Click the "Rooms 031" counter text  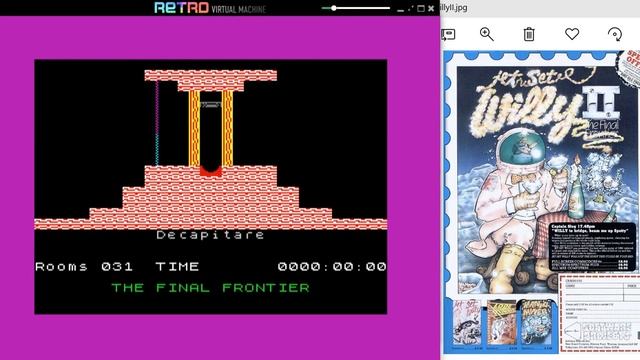tap(84, 267)
